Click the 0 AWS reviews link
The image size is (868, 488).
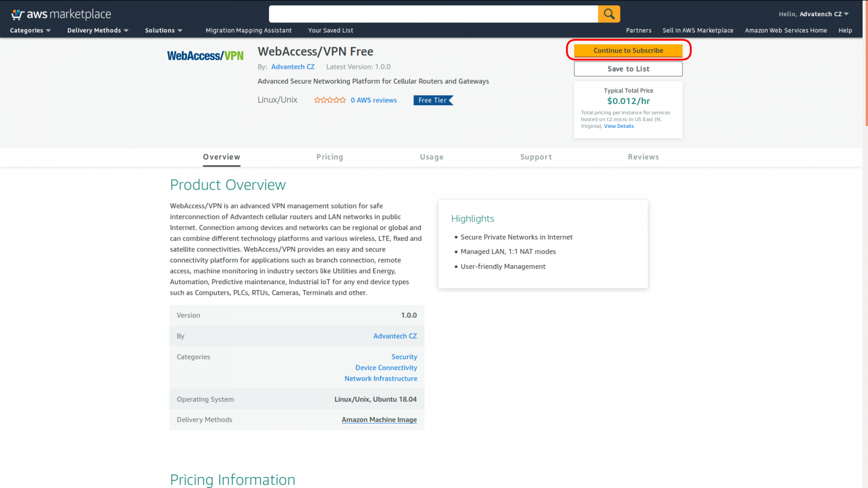pyautogui.click(x=373, y=100)
